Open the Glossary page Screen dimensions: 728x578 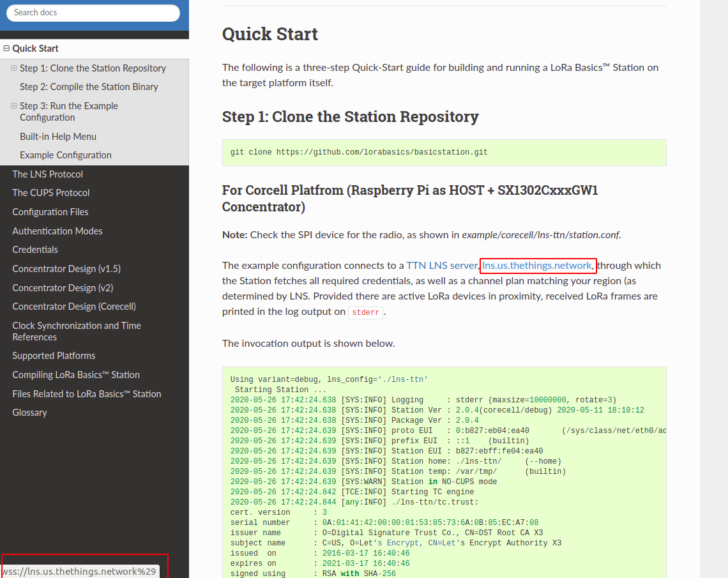[29, 412]
